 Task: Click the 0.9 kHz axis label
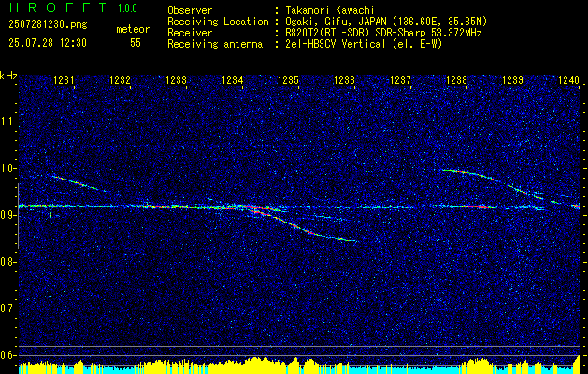point(8,215)
